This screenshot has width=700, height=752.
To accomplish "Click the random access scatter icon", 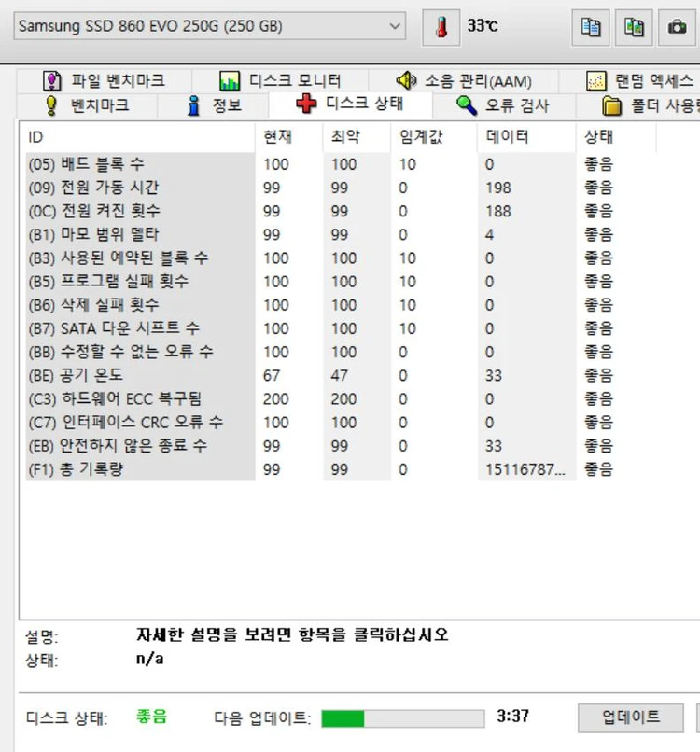I will coord(595,81).
